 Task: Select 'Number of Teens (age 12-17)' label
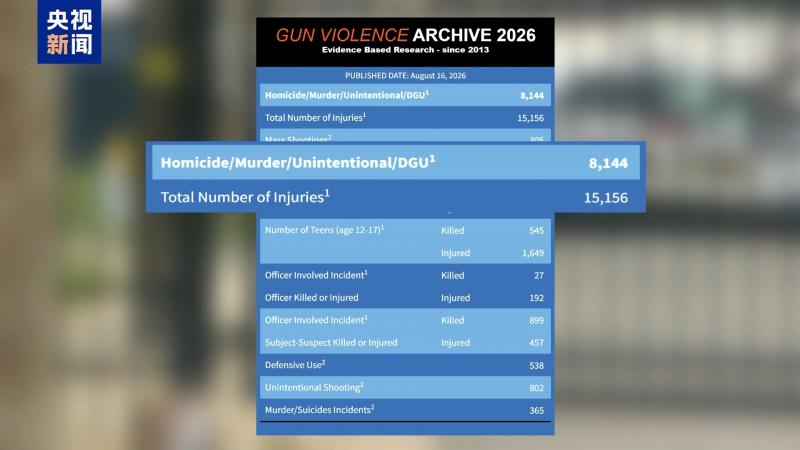324,230
